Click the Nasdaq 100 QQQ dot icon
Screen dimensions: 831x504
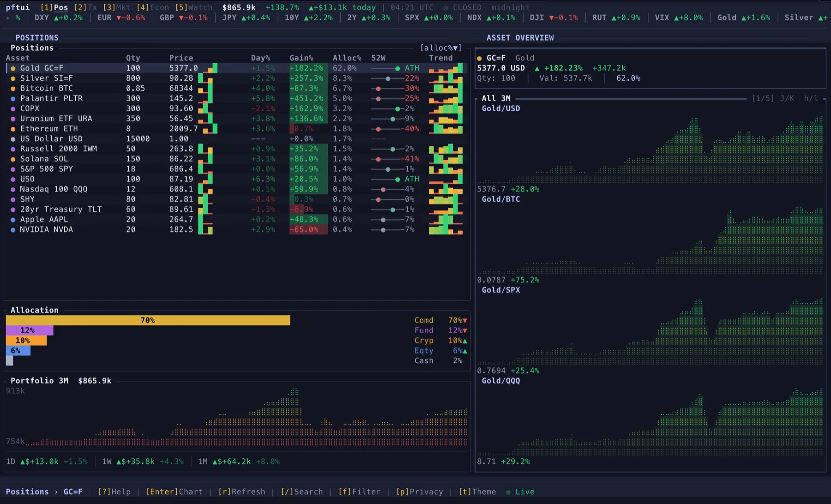tap(13, 190)
